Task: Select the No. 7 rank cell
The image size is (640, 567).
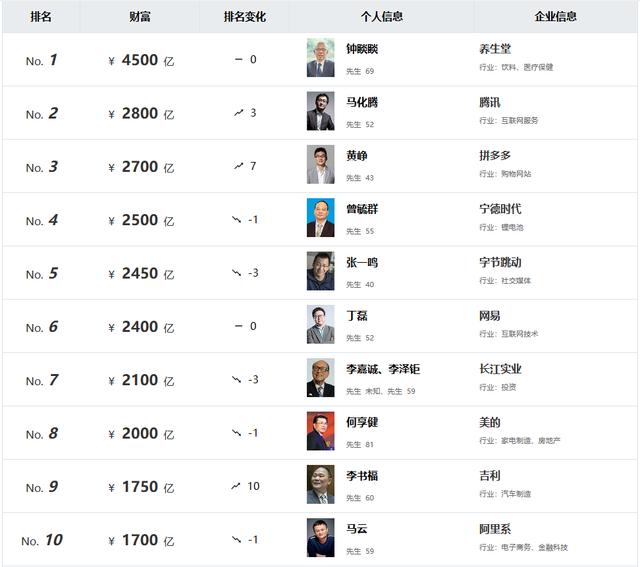Action: coord(41,380)
